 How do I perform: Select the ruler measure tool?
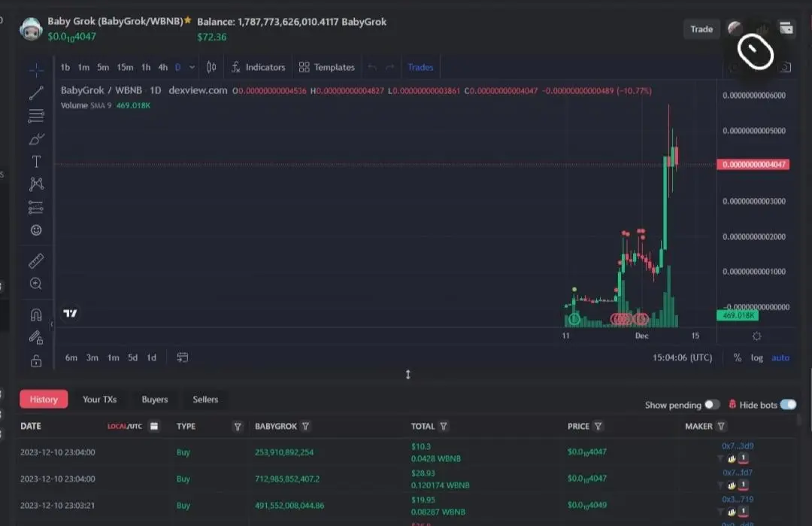[x=36, y=260]
